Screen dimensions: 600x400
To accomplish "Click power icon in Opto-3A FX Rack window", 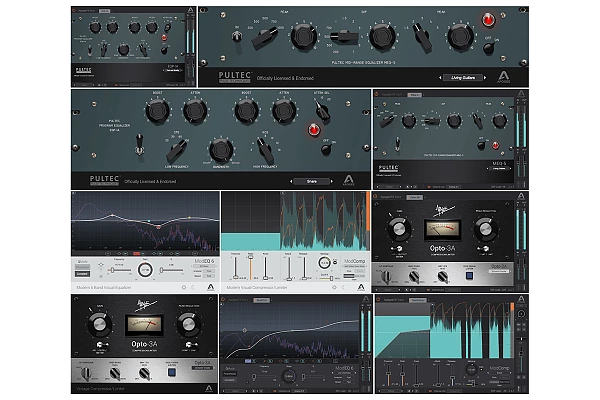I will (x=375, y=197).
